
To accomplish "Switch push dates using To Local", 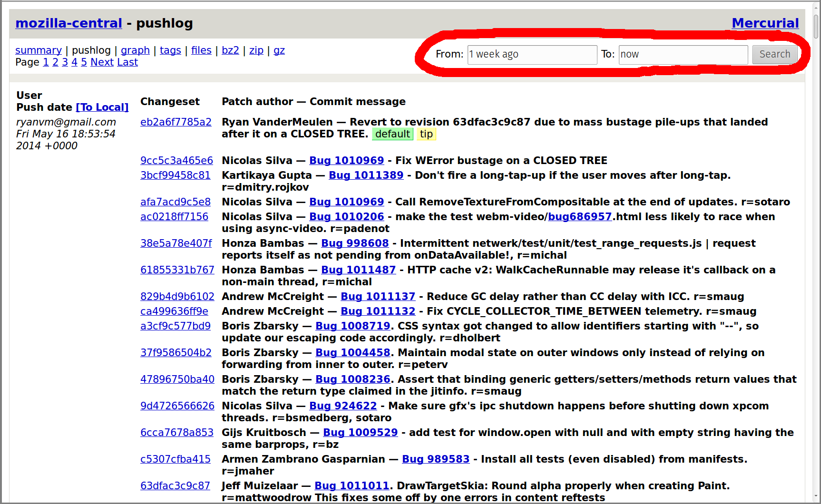I will tap(102, 107).
